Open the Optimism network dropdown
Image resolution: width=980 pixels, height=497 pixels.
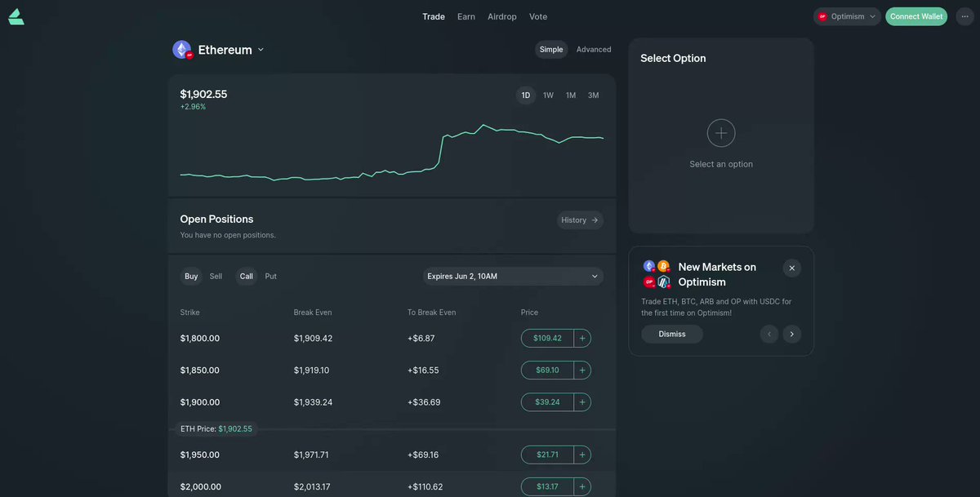pyautogui.click(x=848, y=16)
